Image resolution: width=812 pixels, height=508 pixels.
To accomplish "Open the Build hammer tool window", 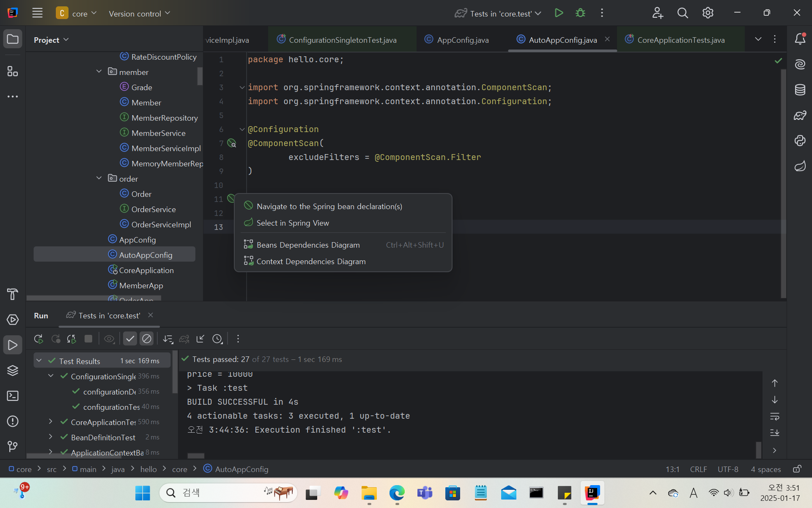I will coord(13,294).
